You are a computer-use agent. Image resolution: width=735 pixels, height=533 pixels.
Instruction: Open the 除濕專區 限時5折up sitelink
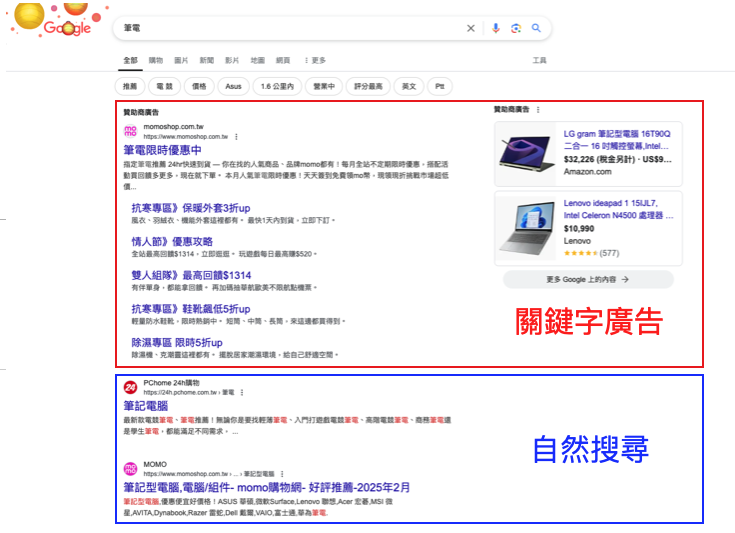coord(177,343)
